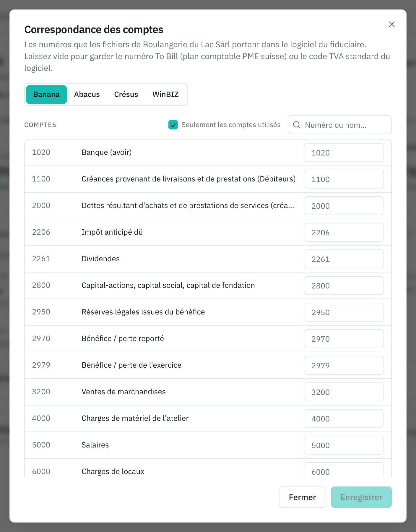Click account number 2979 in the list
The image size is (416, 532).
(x=41, y=365)
